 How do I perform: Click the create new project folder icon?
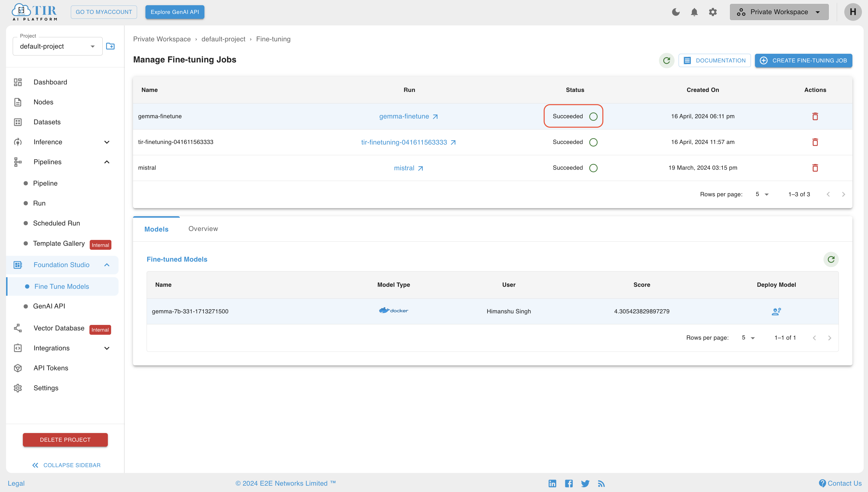(110, 46)
